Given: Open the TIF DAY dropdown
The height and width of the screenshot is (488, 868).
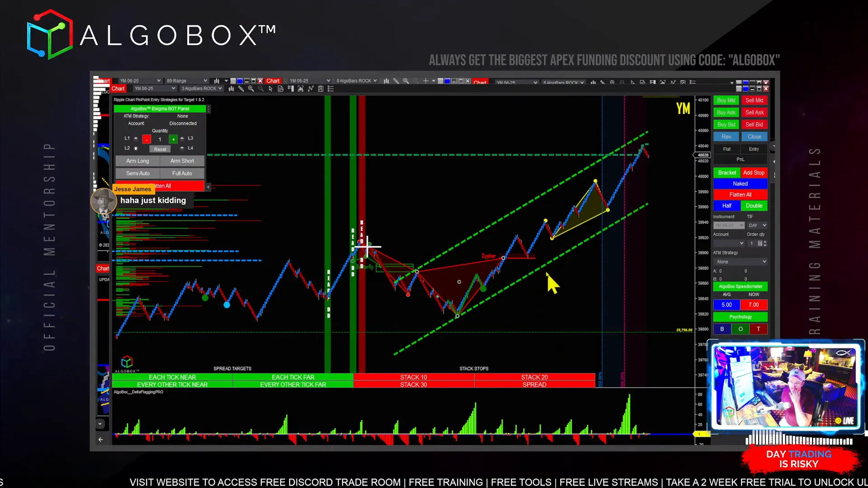Looking at the screenshot, I should click(757, 225).
